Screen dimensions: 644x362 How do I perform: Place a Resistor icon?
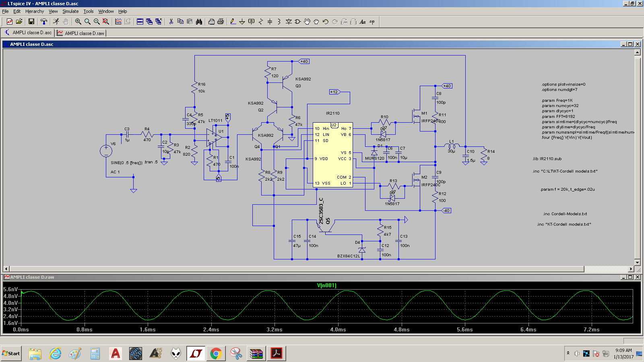pos(260,22)
